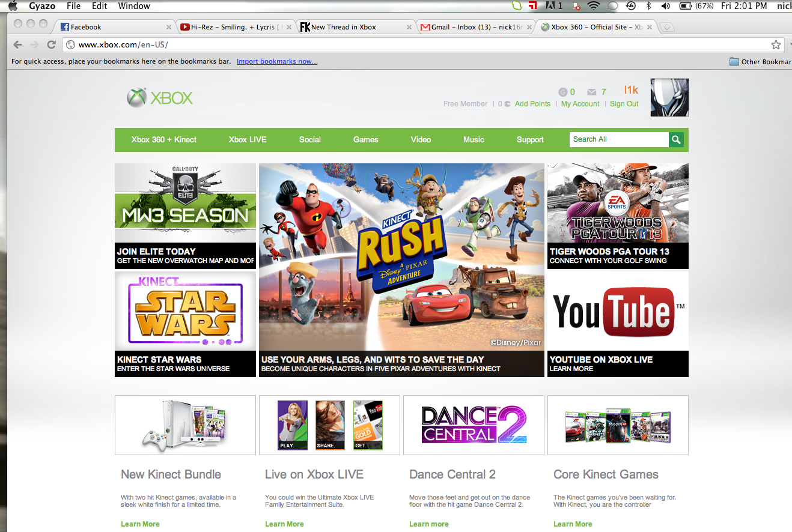Click Import bookmarks now link
Viewport: 792px width, 532px height.
click(x=277, y=61)
